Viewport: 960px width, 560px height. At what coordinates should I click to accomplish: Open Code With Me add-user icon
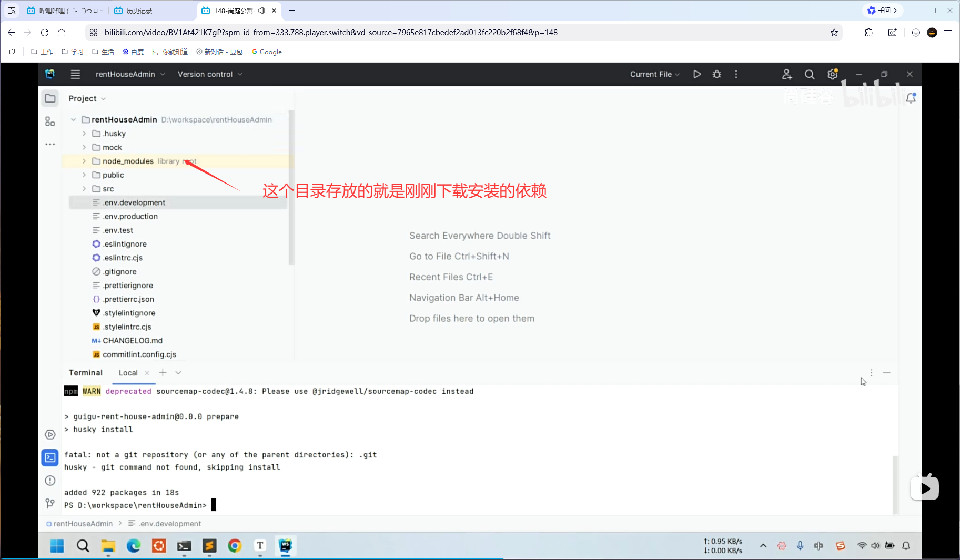(787, 75)
